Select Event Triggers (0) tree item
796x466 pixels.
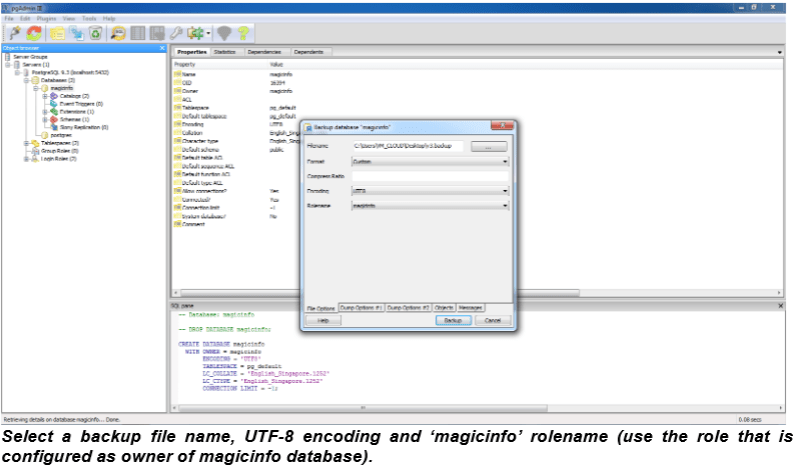[81, 104]
